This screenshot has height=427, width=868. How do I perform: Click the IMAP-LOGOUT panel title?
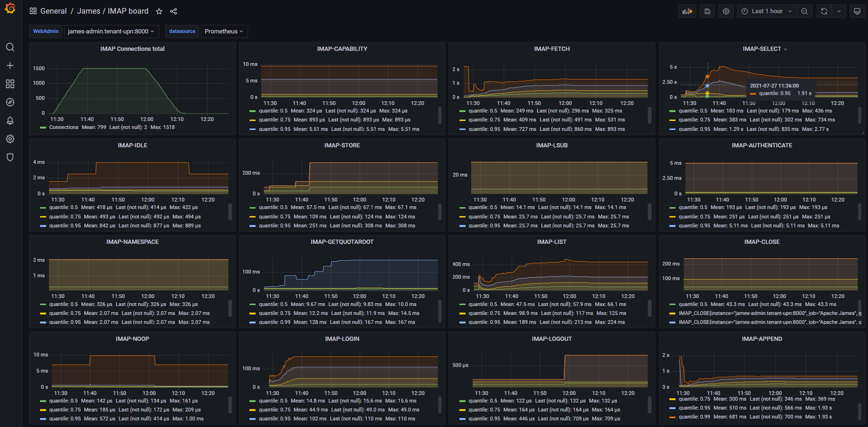(x=552, y=339)
